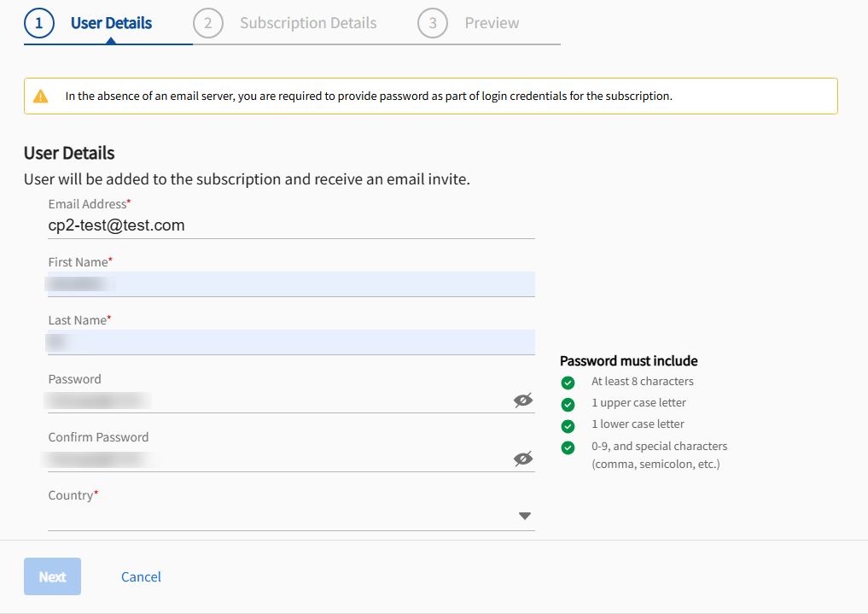868x614 pixels.
Task: Click the step 1 circle icon
Action: pyautogui.click(x=38, y=23)
